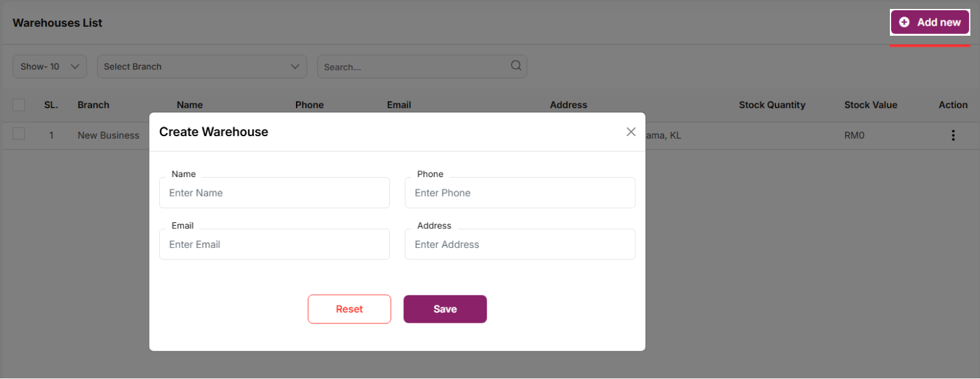980x379 pixels.
Task: Click the search magnifier icon
Action: tap(516, 66)
